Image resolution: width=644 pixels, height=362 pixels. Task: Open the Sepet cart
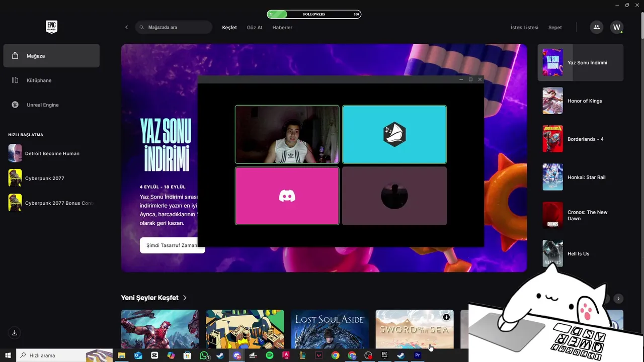tap(555, 28)
